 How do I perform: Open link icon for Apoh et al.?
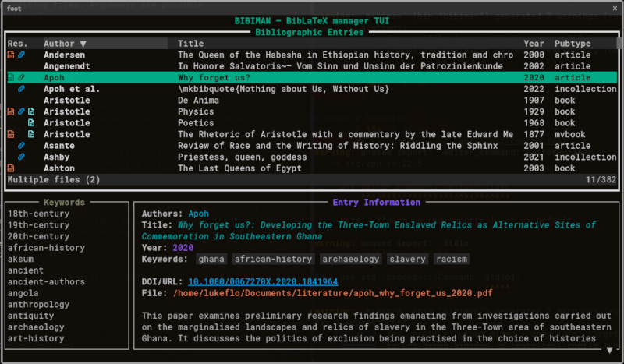point(22,89)
